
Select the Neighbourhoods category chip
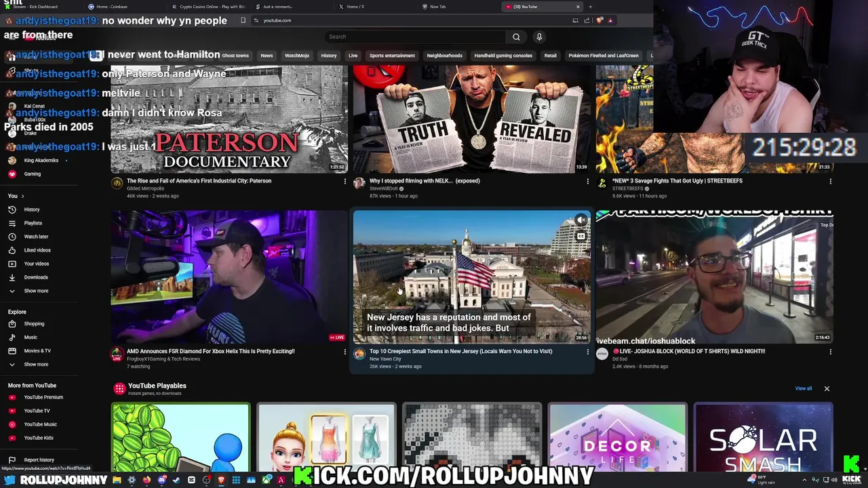(x=444, y=56)
